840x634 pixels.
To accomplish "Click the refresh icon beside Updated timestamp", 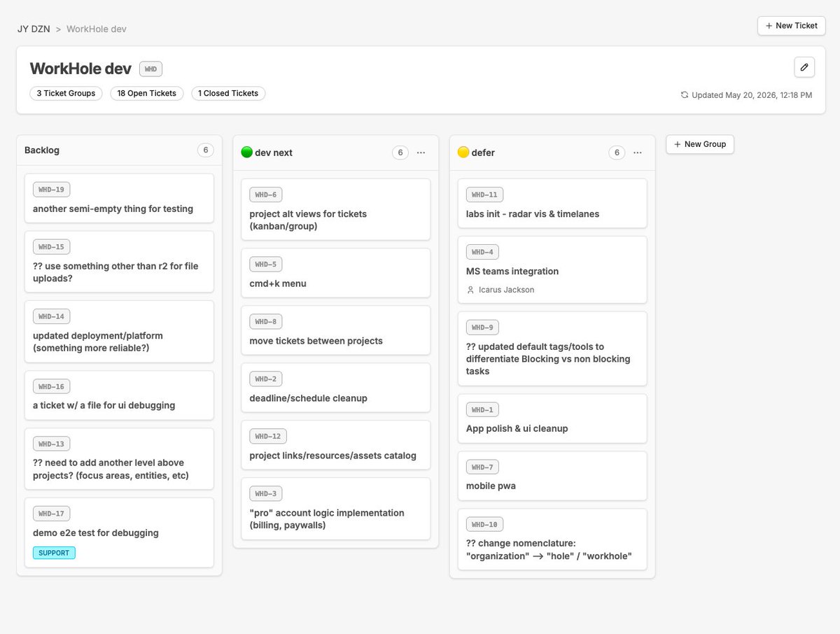I will tap(685, 95).
